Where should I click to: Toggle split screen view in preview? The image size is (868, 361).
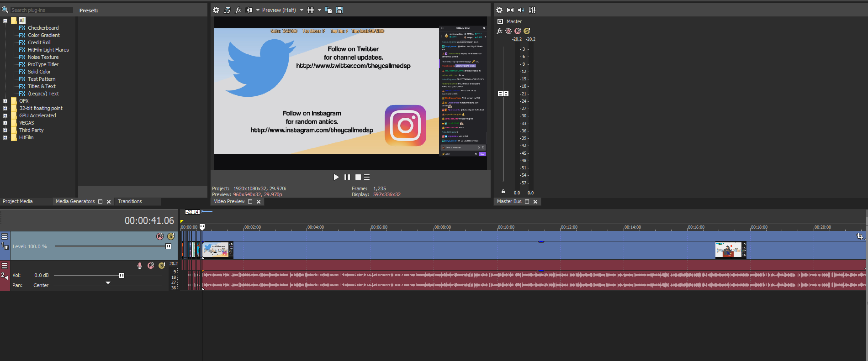[x=249, y=10]
